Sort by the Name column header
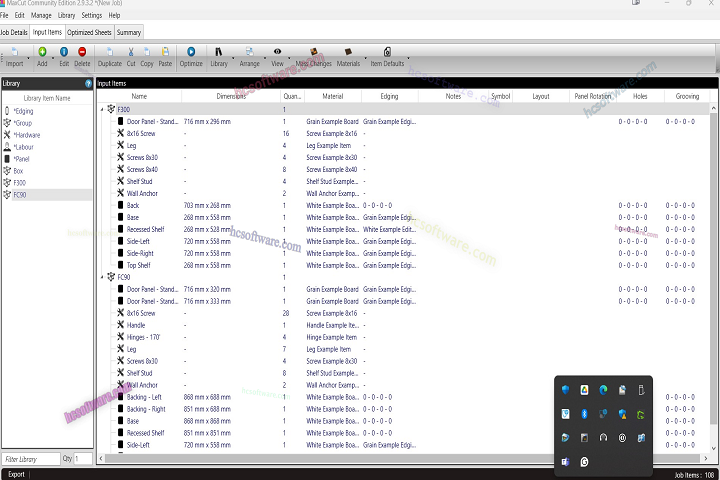Image resolution: width=720 pixels, height=480 pixels. click(139, 96)
